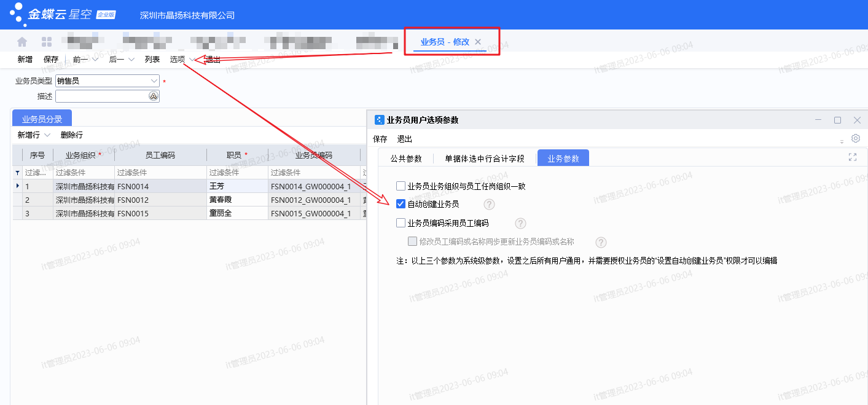Click the multilingual icon in 描述 field
868x405 pixels.
pos(154,96)
